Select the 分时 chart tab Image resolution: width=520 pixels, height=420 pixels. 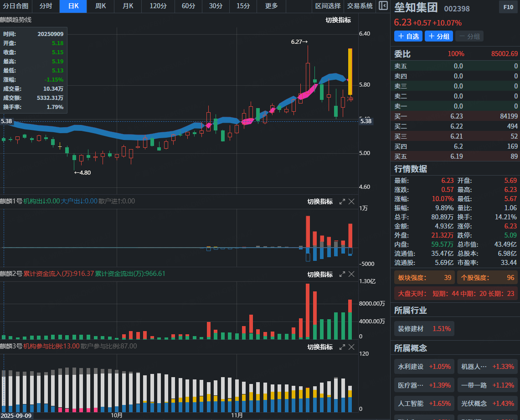coord(46,6)
